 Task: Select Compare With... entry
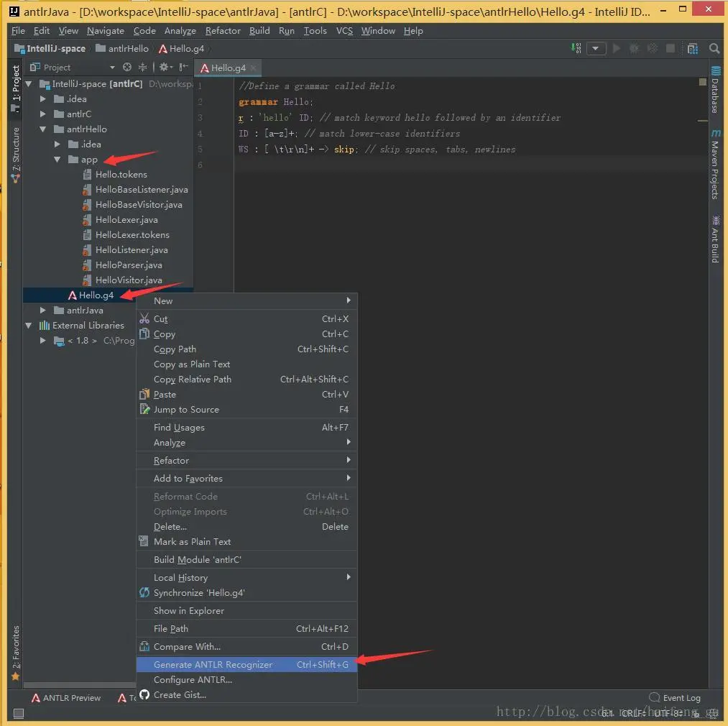coord(246,647)
